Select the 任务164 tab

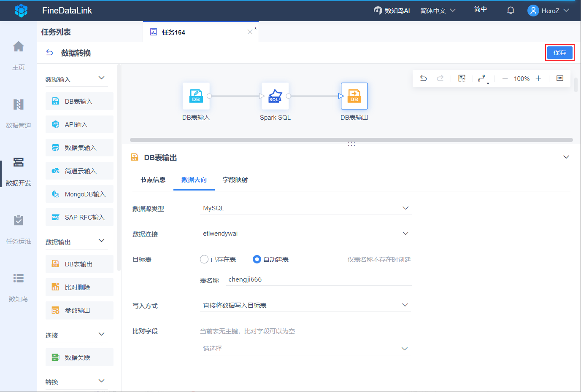point(201,32)
